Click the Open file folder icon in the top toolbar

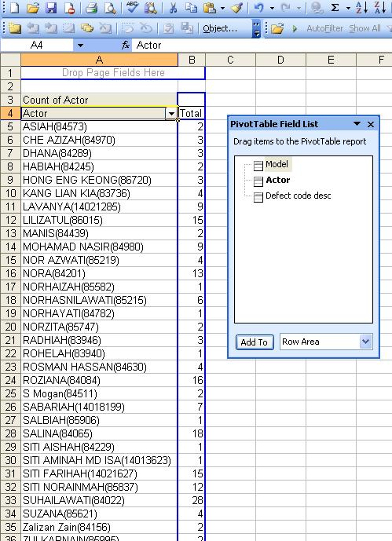coord(33,8)
